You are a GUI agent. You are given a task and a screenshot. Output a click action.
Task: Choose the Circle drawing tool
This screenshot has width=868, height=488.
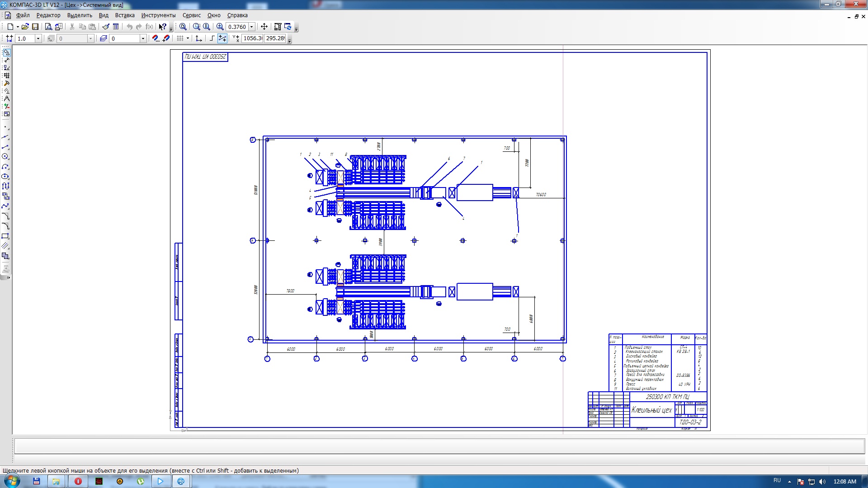pyautogui.click(x=5, y=156)
